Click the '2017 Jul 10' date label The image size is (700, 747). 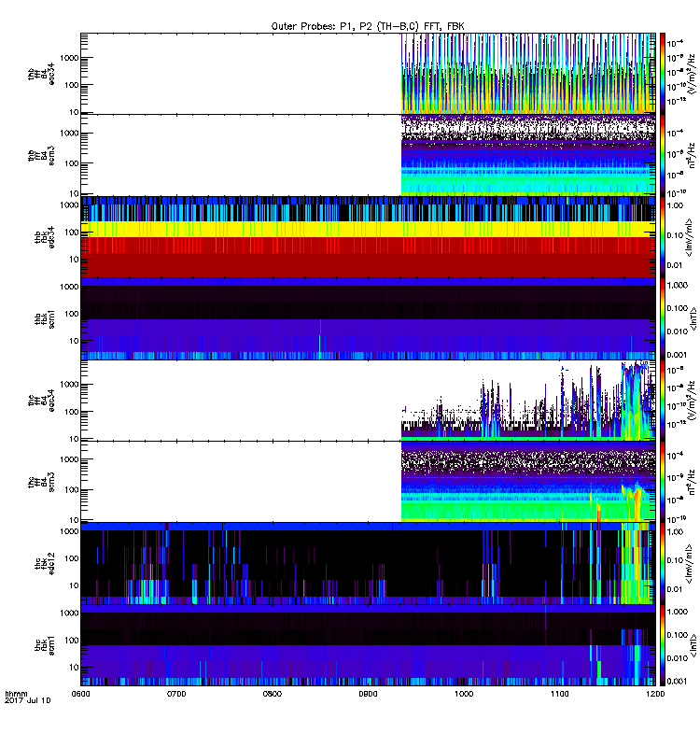[x=27, y=700]
